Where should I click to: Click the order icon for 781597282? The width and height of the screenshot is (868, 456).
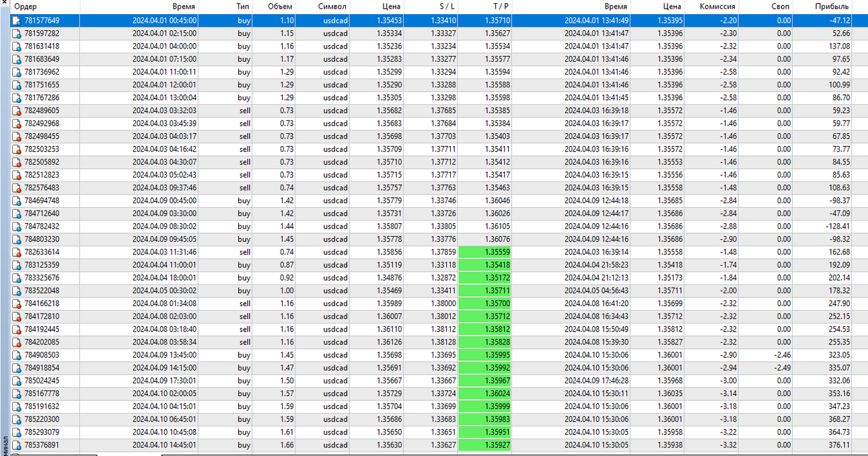(x=16, y=34)
